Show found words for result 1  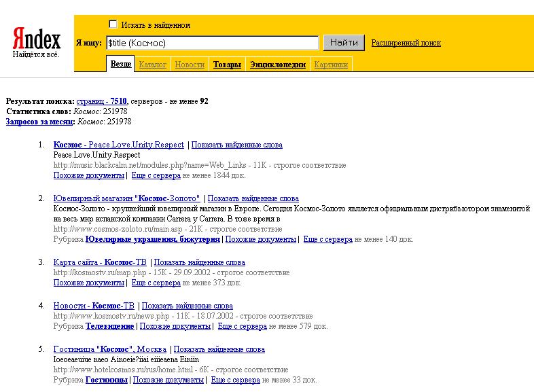236,145
